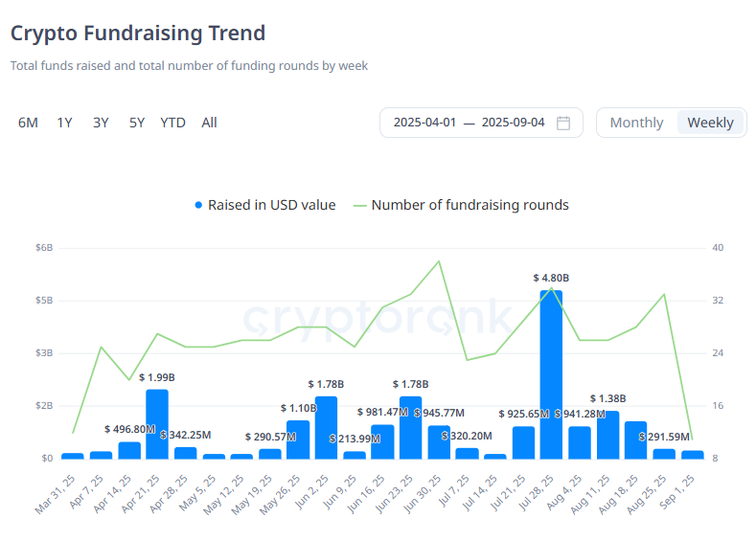Select YTD time range

[x=172, y=123]
